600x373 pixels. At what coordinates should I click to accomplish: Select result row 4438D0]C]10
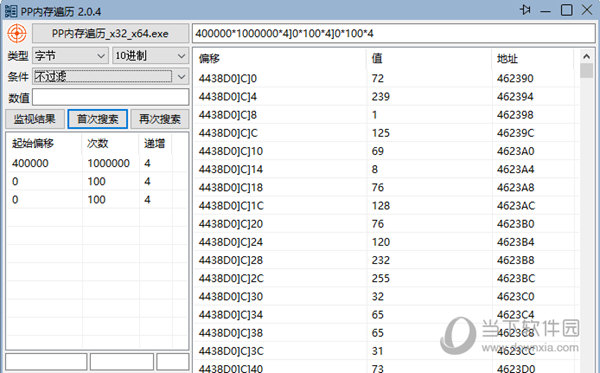pos(386,151)
